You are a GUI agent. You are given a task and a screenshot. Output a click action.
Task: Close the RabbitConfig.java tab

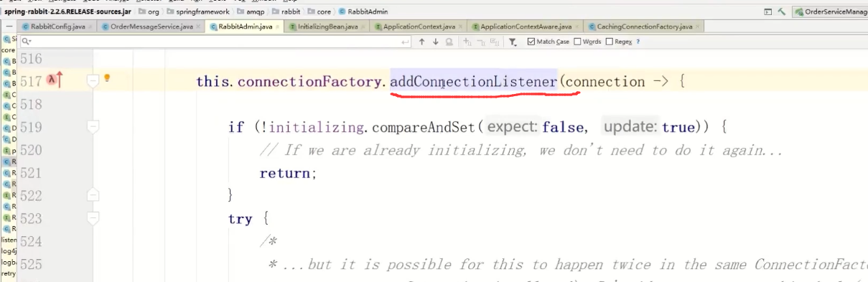(90, 27)
